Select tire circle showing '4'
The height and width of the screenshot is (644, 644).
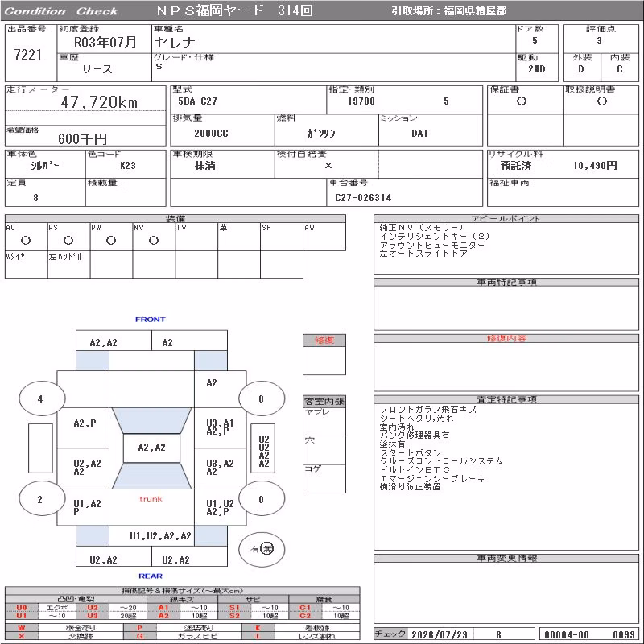pyautogui.click(x=42, y=398)
